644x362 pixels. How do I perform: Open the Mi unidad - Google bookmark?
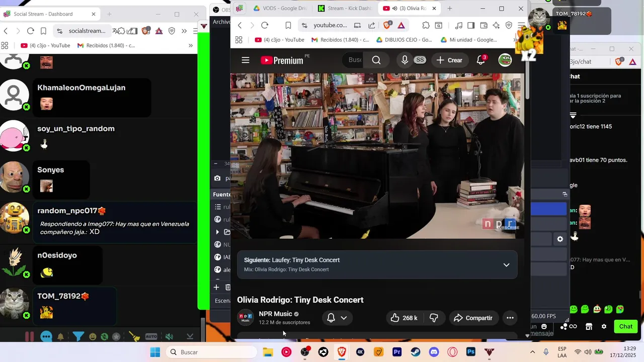[468, 40]
